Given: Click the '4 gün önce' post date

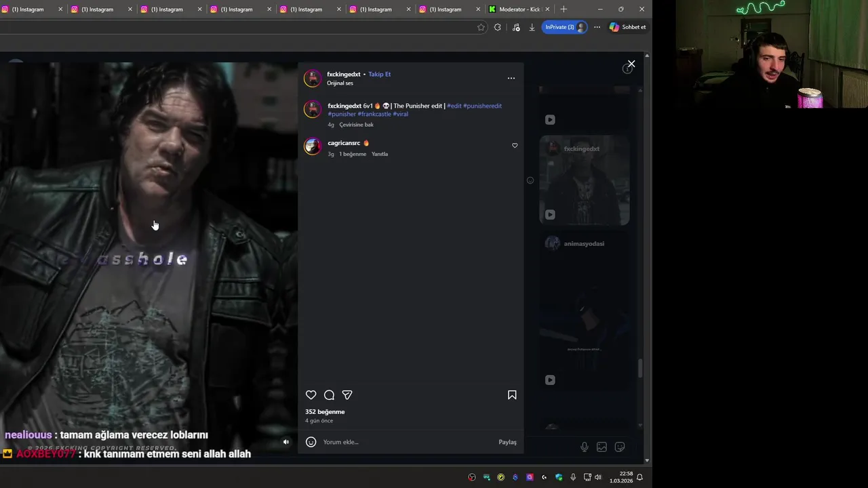Looking at the screenshot, I should pyautogui.click(x=319, y=421).
